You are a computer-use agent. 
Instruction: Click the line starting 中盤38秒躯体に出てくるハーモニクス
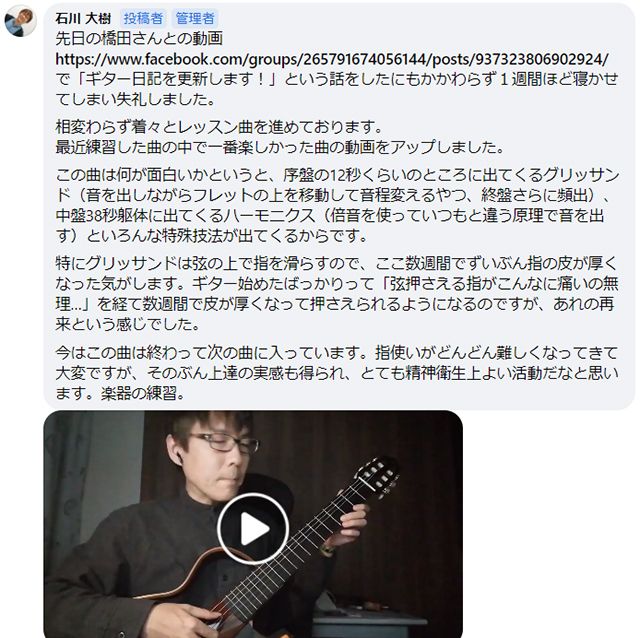point(330,216)
